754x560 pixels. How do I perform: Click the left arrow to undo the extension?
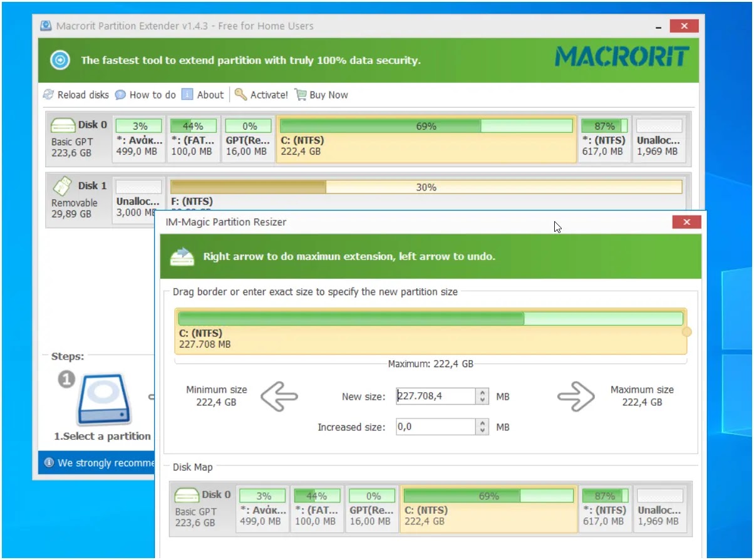(279, 397)
